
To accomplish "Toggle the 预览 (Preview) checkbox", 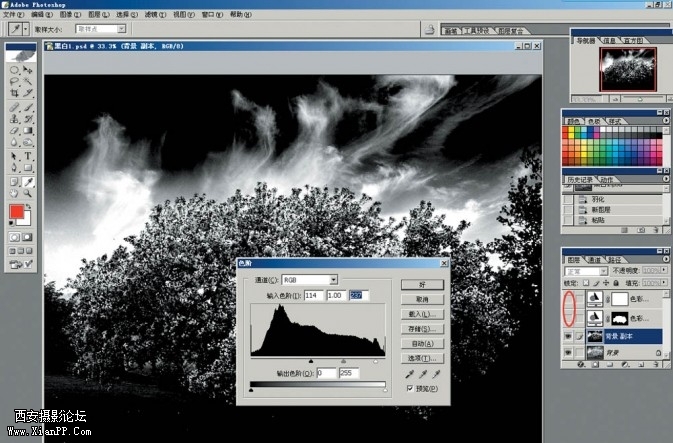I will tap(410, 388).
